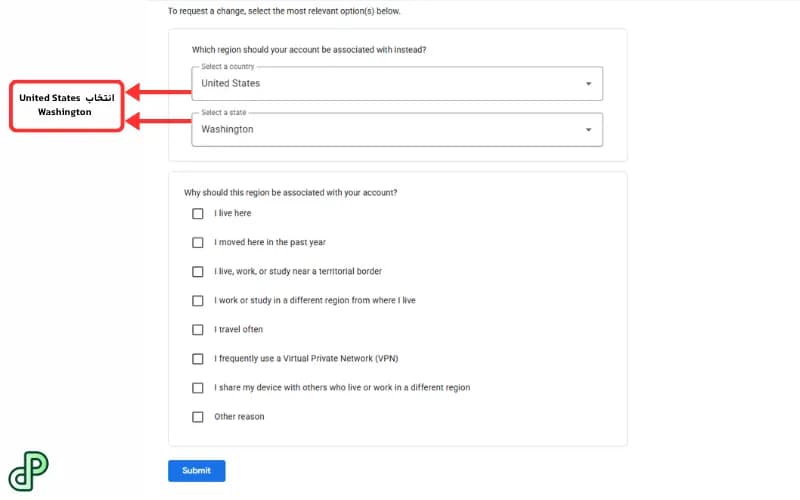Check the 'I live here' checkbox
This screenshot has height=500, width=800.
coord(197,213)
